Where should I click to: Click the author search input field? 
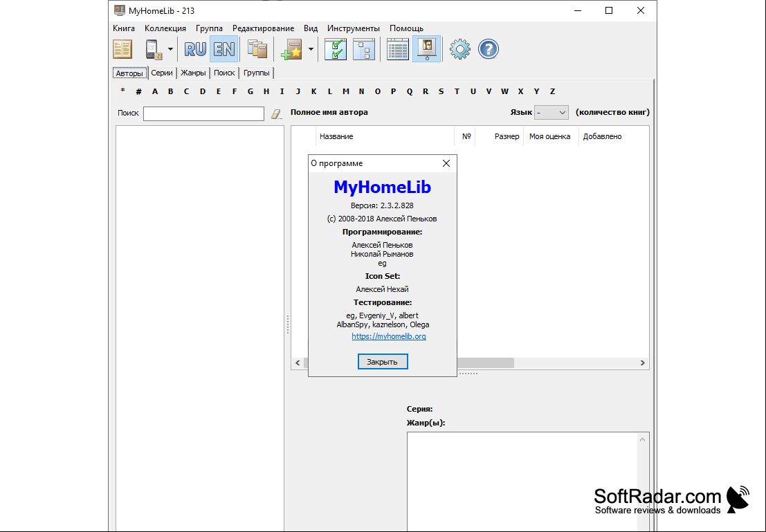(x=203, y=113)
